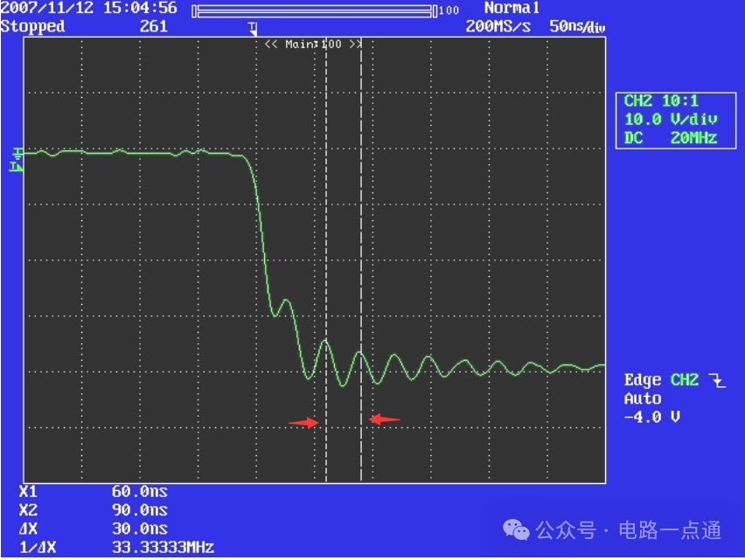Click the 'Edge' trigger type label
The height and width of the screenshot is (560, 745).
tap(643, 380)
